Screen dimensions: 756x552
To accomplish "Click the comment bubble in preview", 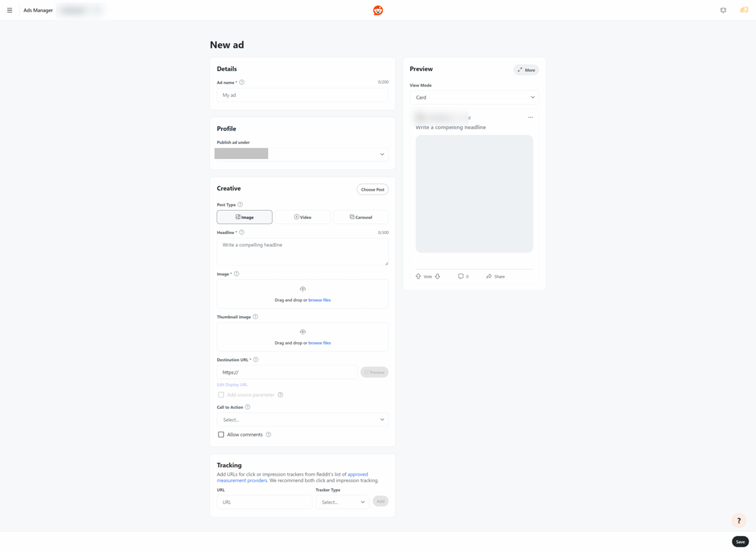I will click(461, 276).
